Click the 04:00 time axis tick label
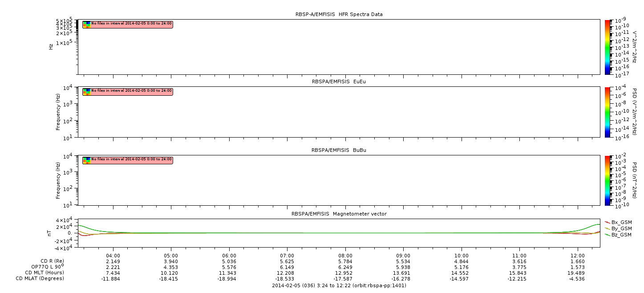The width and height of the screenshot is (644, 293). click(x=113, y=255)
